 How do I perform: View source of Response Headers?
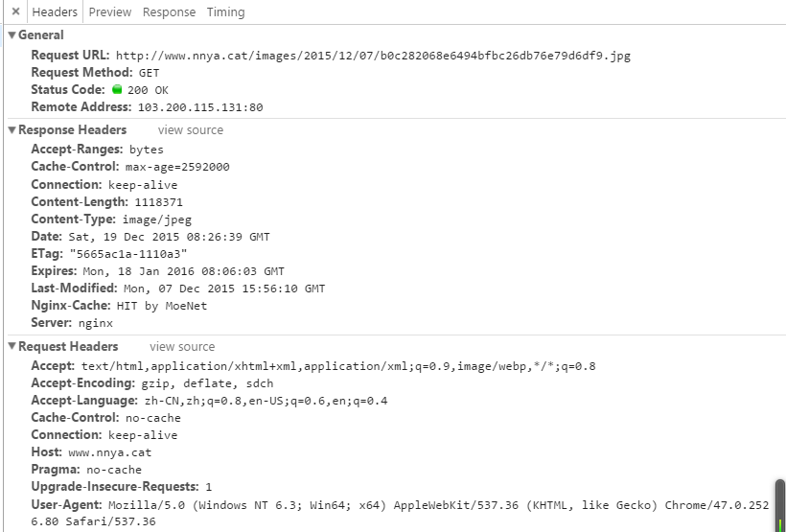[x=191, y=130]
